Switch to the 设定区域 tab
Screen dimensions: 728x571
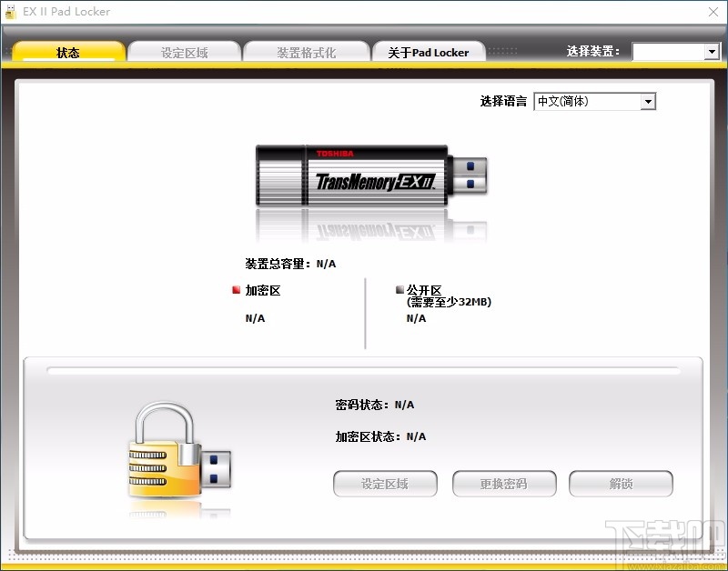point(184,52)
